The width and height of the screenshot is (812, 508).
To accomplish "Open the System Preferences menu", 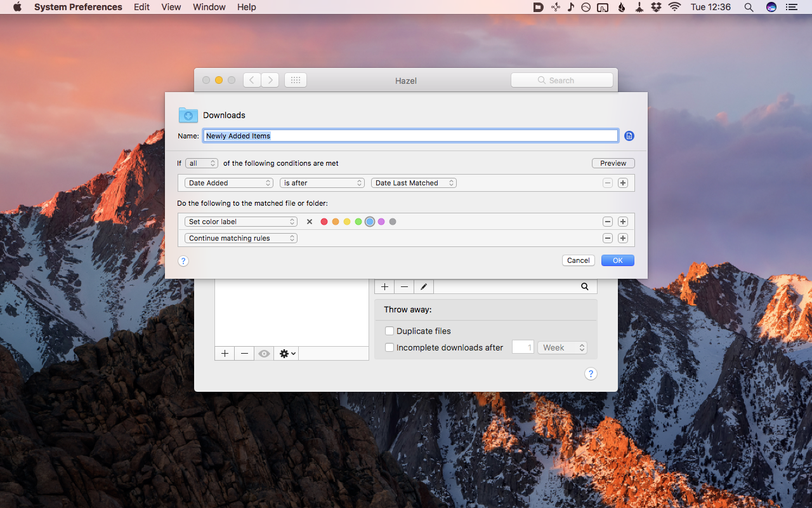I will [x=78, y=7].
